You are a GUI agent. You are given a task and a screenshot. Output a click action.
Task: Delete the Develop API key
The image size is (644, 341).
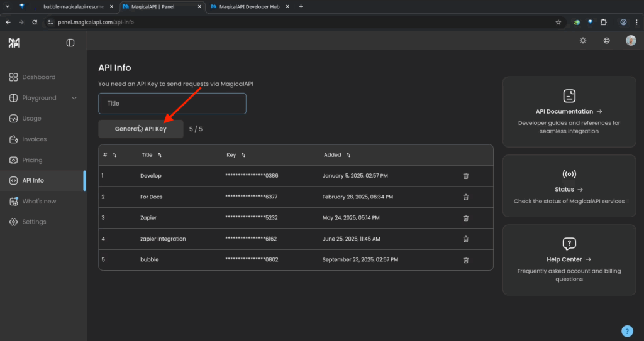pos(466,176)
